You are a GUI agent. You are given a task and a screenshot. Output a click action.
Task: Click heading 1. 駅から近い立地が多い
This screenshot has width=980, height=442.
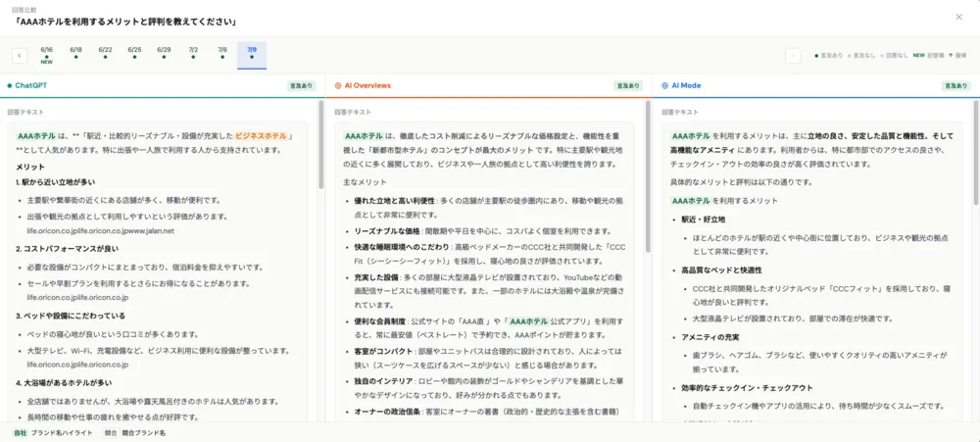click(56, 182)
